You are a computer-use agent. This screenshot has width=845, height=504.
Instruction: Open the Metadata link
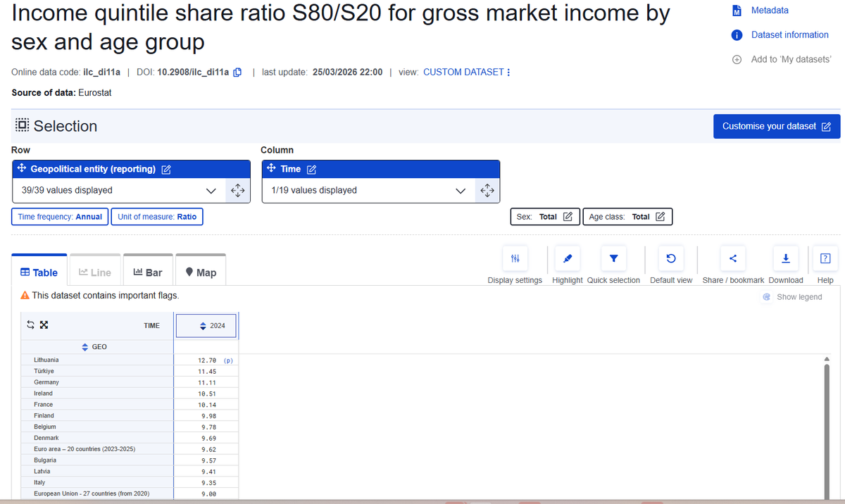769,11
